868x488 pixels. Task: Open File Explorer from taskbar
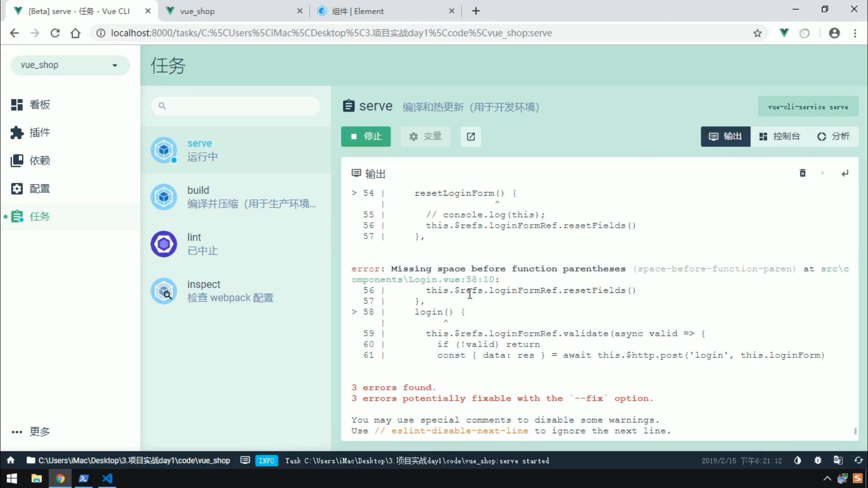[x=36, y=479]
